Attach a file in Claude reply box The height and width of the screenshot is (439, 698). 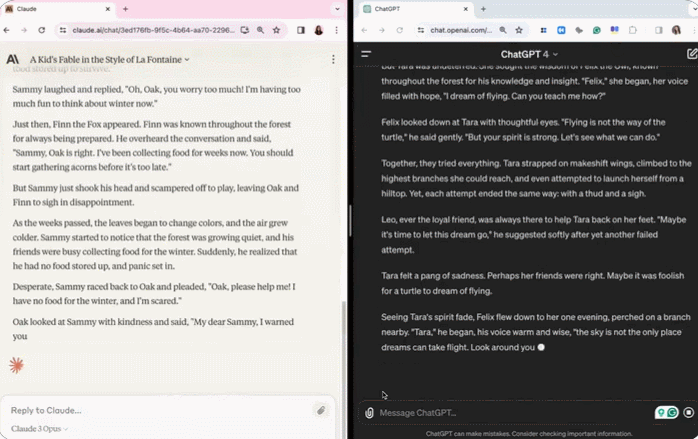[x=321, y=411]
